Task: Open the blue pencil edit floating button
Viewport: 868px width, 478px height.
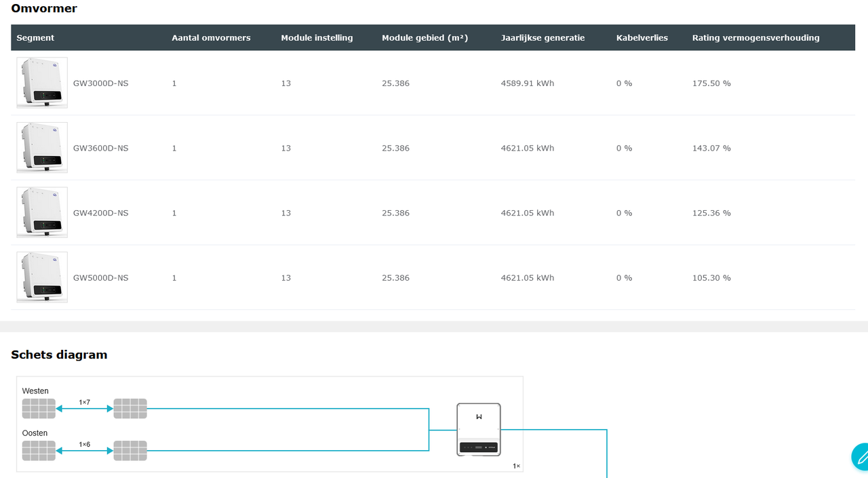Action: point(860,456)
